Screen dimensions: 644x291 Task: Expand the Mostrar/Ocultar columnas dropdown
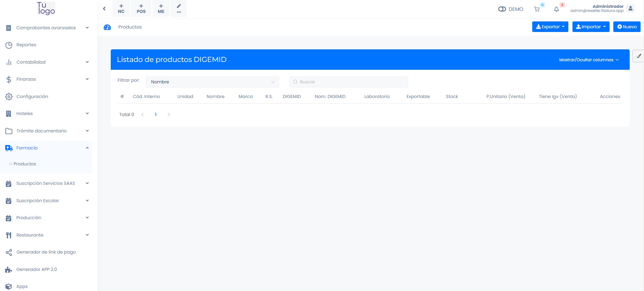point(588,60)
